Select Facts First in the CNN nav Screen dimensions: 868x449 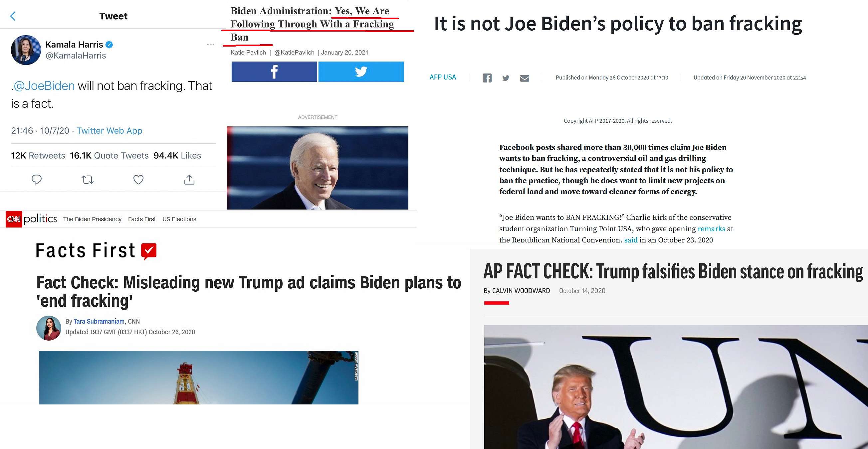click(x=142, y=219)
